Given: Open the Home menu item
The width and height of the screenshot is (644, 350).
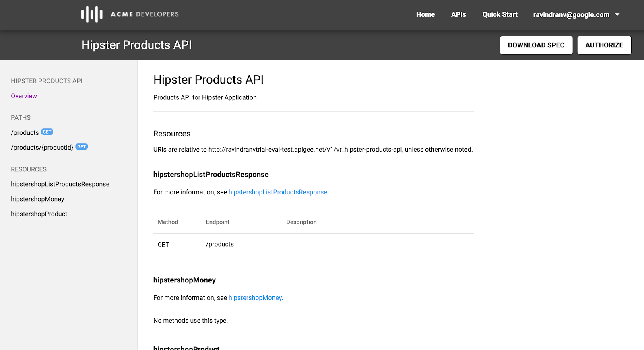Looking at the screenshot, I should [x=425, y=14].
